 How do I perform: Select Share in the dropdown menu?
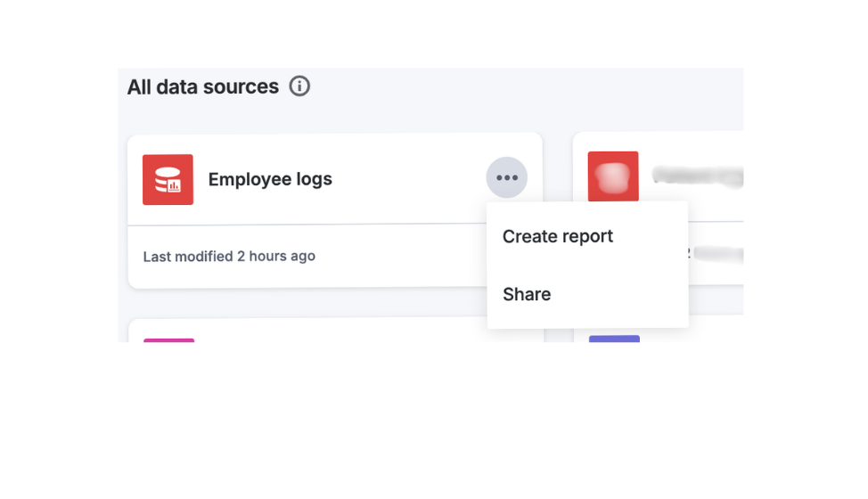click(527, 294)
